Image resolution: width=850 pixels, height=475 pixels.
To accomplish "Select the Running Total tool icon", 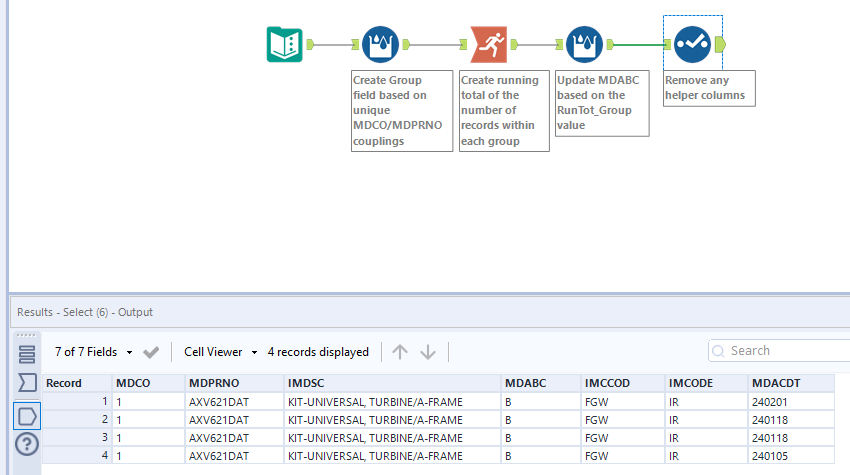I will [x=489, y=44].
